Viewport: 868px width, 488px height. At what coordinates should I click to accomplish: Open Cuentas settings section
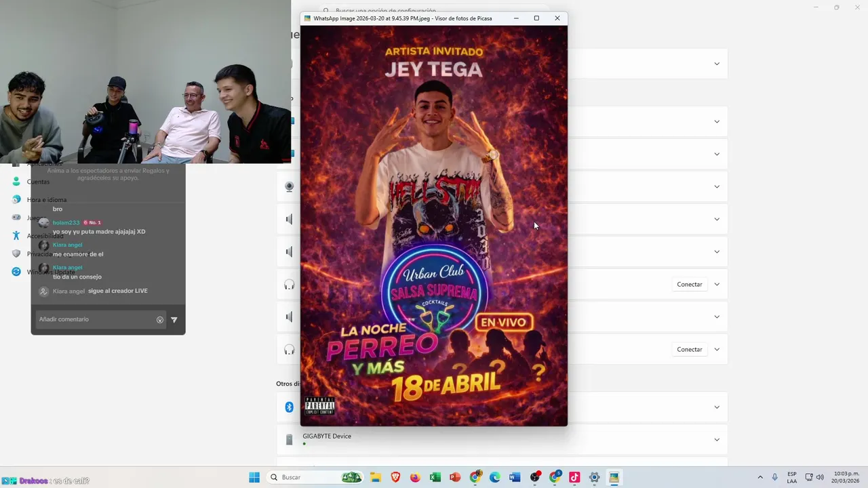click(38, 182)
